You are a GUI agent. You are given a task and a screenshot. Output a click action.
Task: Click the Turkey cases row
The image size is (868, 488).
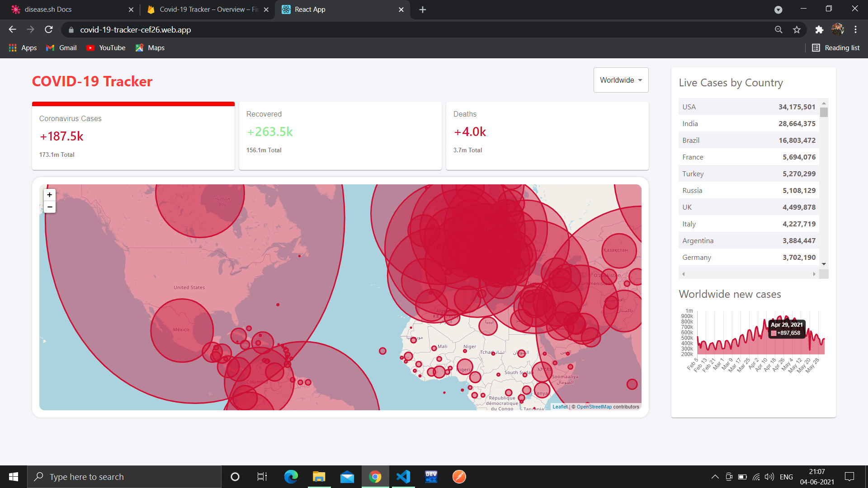click(749, 174)
